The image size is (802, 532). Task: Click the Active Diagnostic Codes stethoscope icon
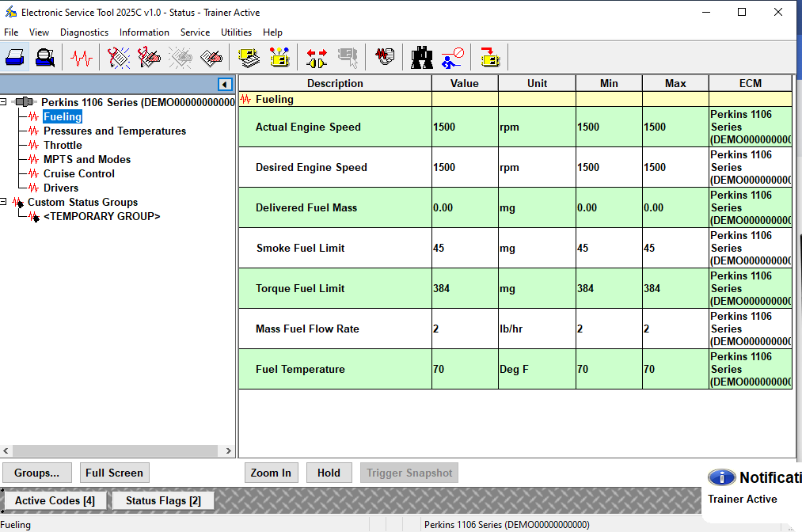pyautogui.click(x=119, y=57)
